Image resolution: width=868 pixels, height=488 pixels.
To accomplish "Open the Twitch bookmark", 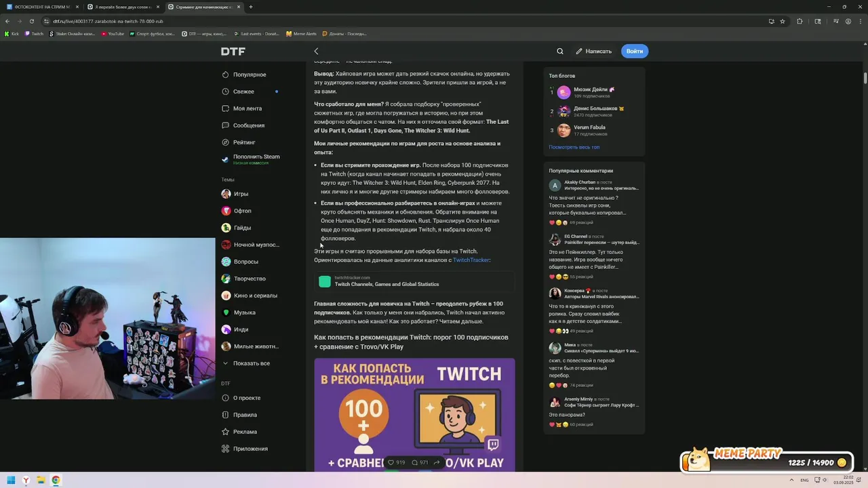I will click(x=34, y=33).
